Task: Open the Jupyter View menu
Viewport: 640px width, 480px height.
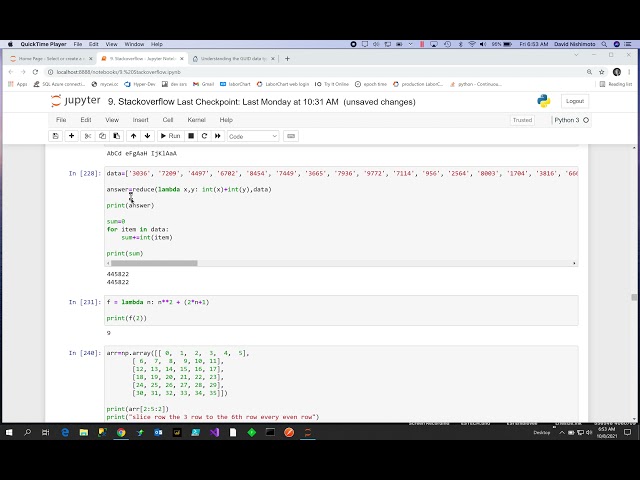Action: 112,120
